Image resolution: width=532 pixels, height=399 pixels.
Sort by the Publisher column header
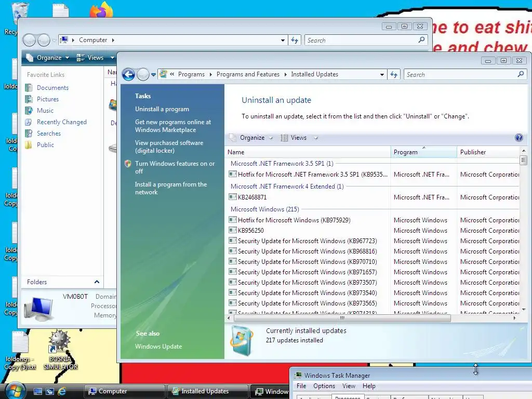(488, 152)
